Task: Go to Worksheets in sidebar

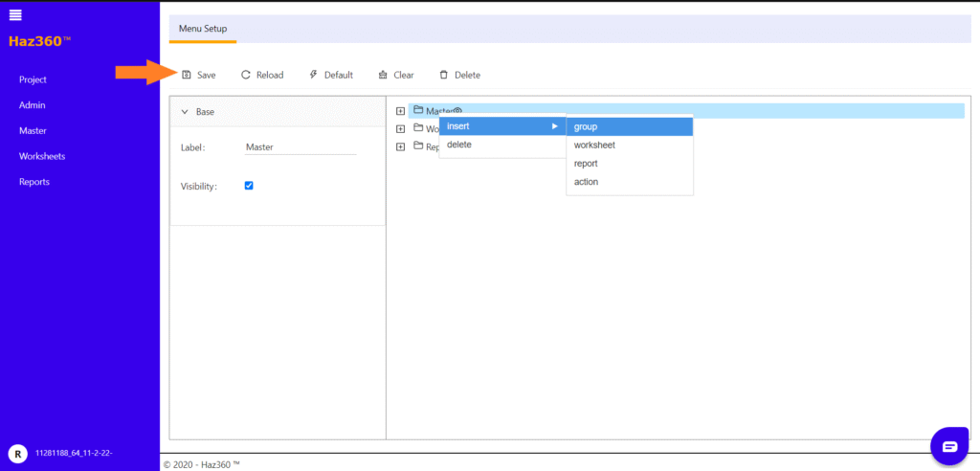Action: pyautogui.click(x=42, y=156)
